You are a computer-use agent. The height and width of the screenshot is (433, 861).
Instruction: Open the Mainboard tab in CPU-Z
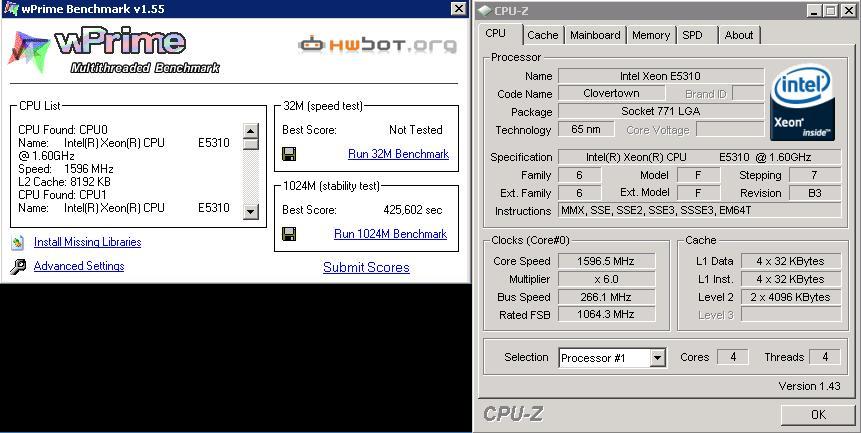(595, 35)
